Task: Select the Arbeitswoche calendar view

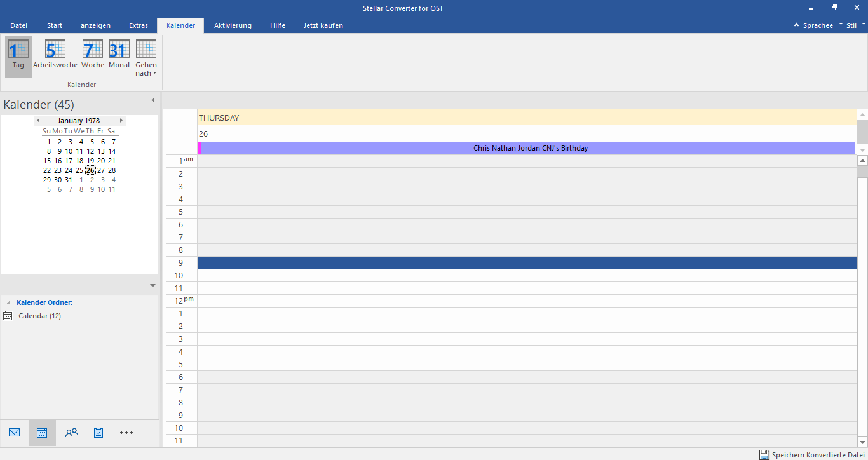Action: point(55,55)
